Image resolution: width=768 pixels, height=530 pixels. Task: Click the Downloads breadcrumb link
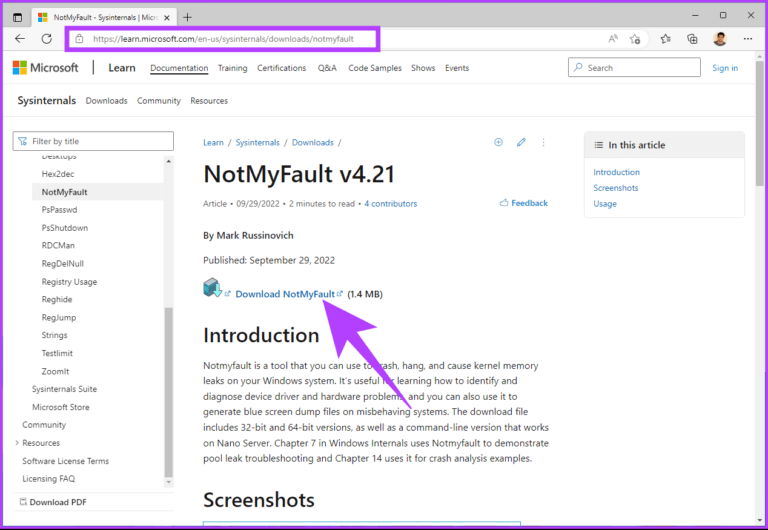[312, 143]
